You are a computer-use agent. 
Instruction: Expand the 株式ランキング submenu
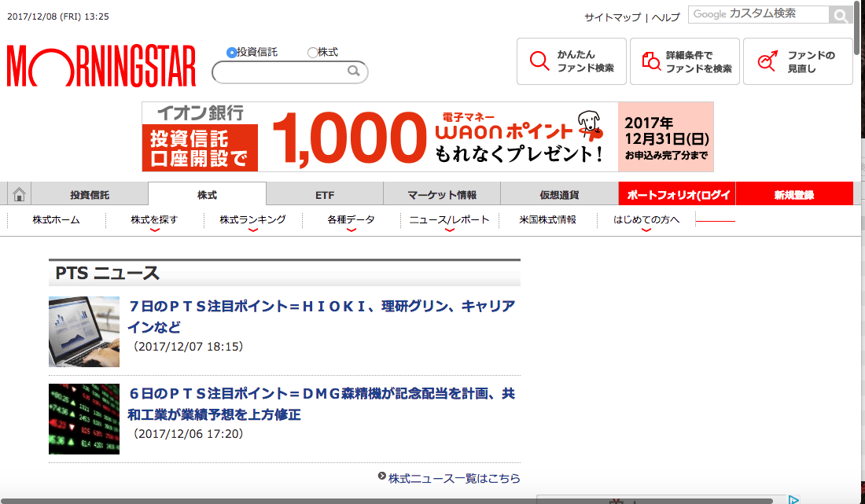(x=252, y=220)
